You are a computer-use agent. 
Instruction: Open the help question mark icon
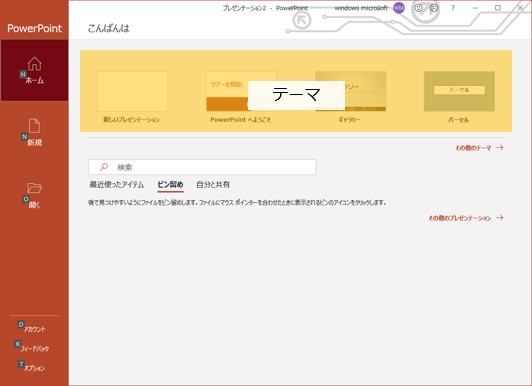point(453,8)
